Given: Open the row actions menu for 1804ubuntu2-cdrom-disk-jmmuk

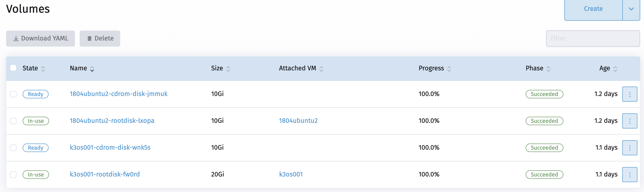Looking at the screenshot, I should 629,94.
